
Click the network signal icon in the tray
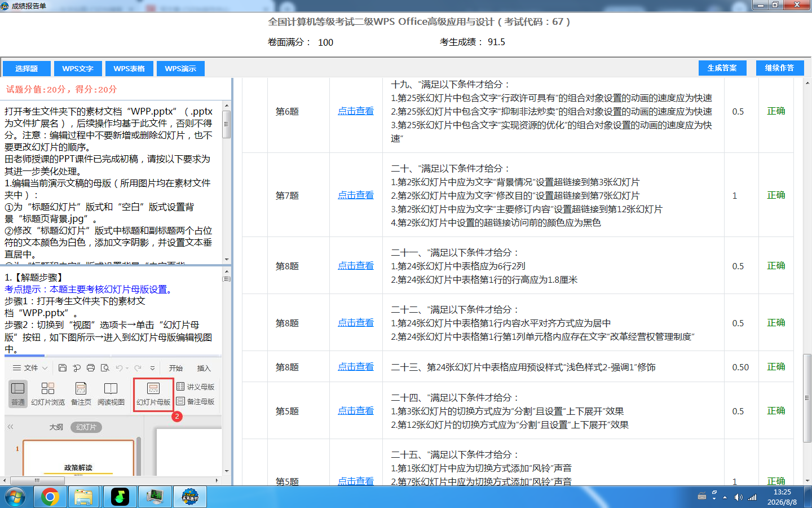pos(752,497)
